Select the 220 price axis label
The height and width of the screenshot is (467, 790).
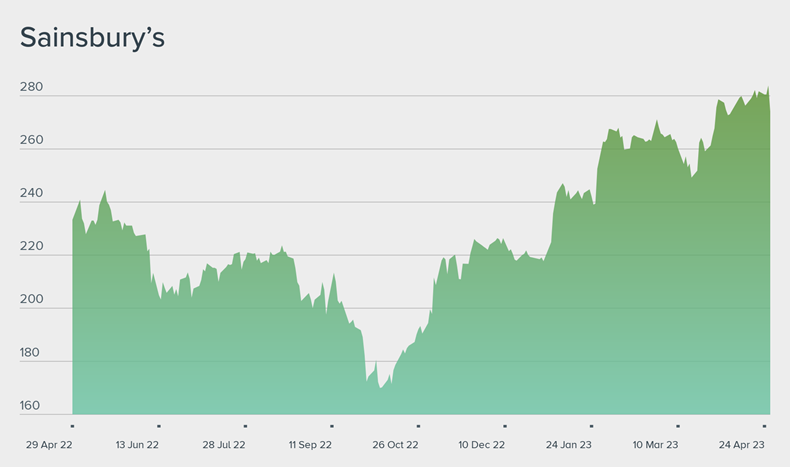click(31, 247)
